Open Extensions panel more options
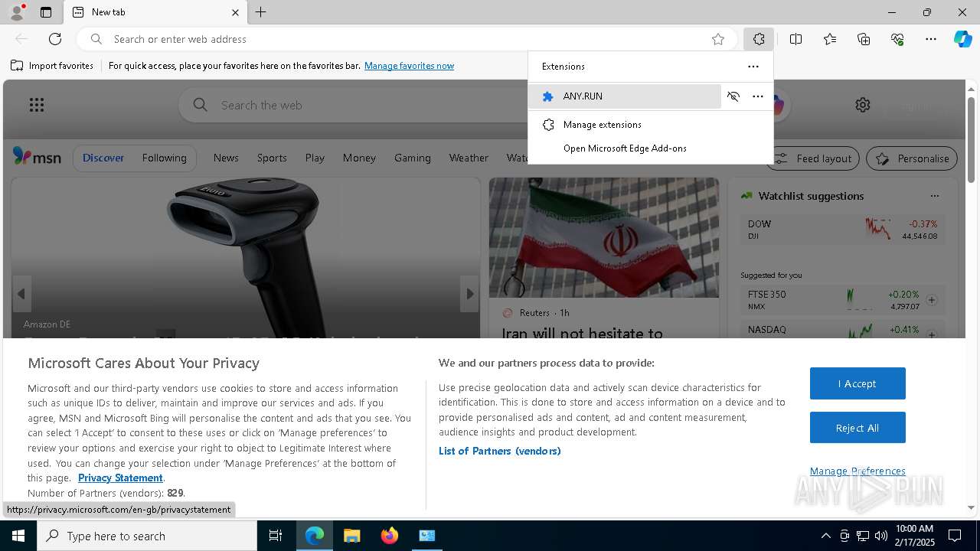 [x=753, y=67]
